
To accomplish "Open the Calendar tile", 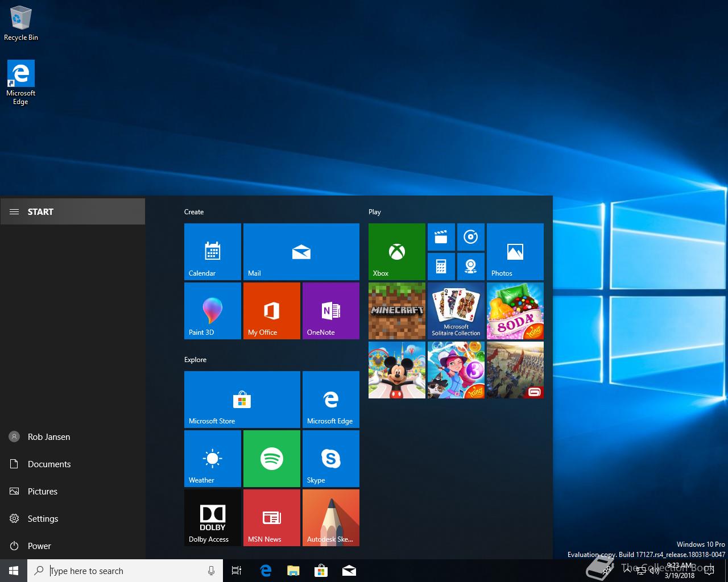I will point(213,252).
